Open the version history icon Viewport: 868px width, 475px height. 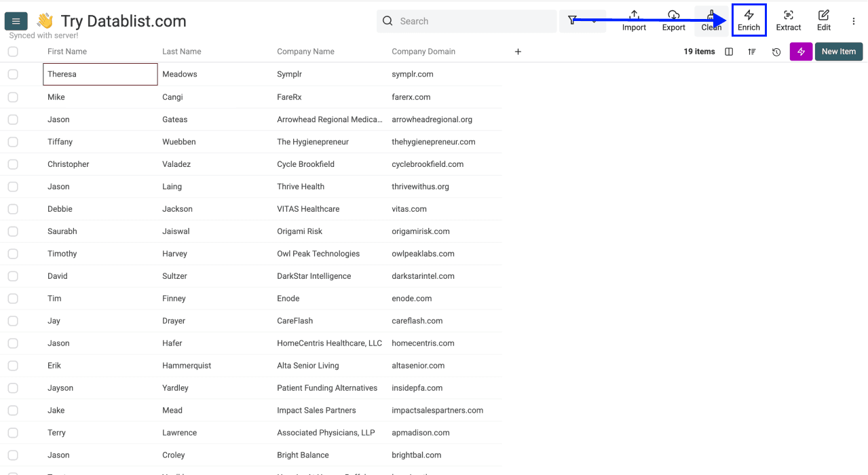(x=776, y=51)
